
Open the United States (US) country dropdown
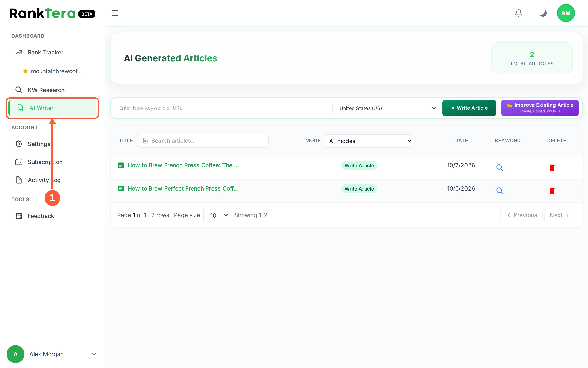pyautogui.click(x=387, y=108)
